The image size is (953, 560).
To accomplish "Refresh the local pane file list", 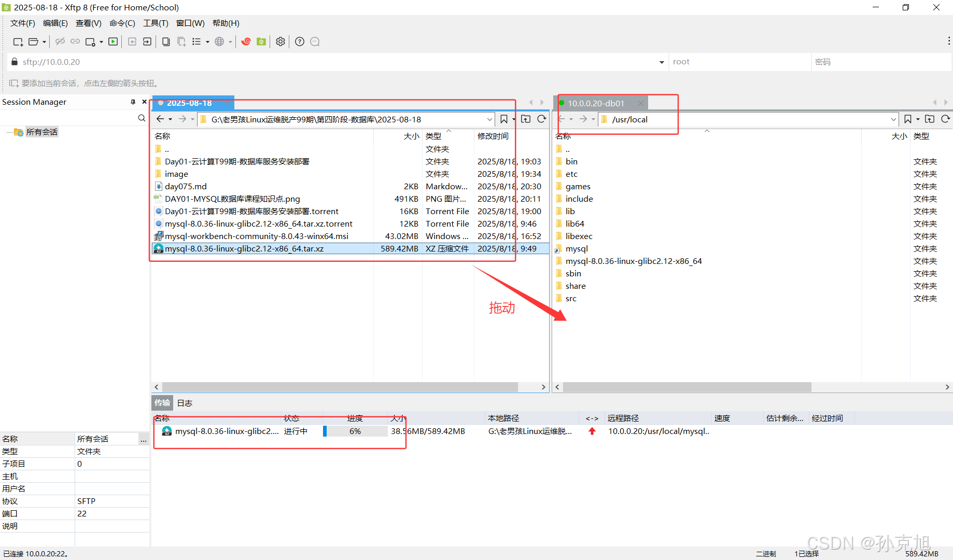I will coord(542,119).
